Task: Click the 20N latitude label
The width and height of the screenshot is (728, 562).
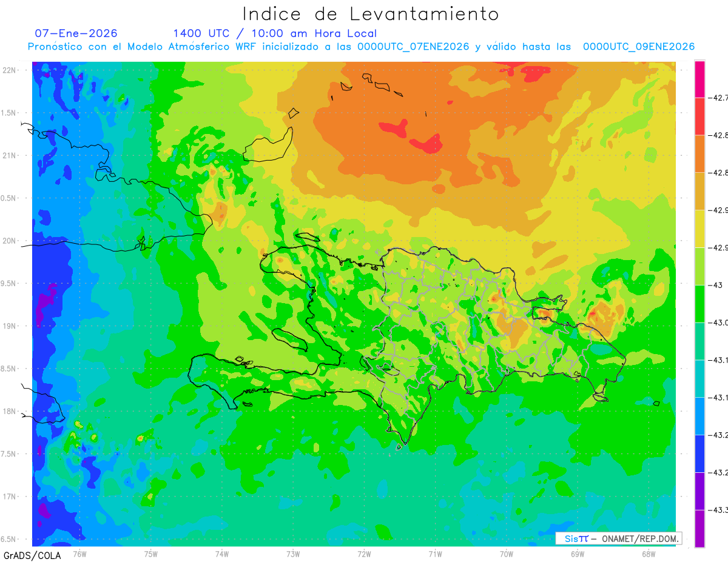Action: [x=9, y=241]
